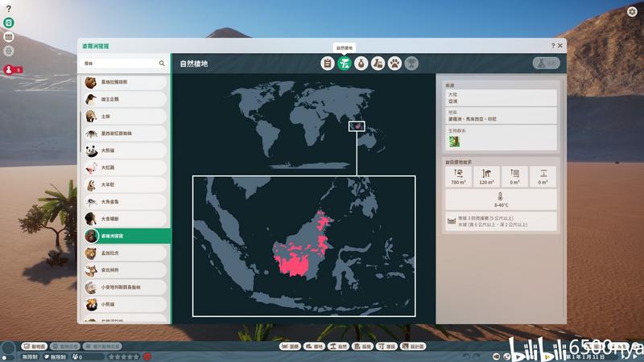
Task: Open the calendar icon in left sidebar
Action: click(9, 37)
